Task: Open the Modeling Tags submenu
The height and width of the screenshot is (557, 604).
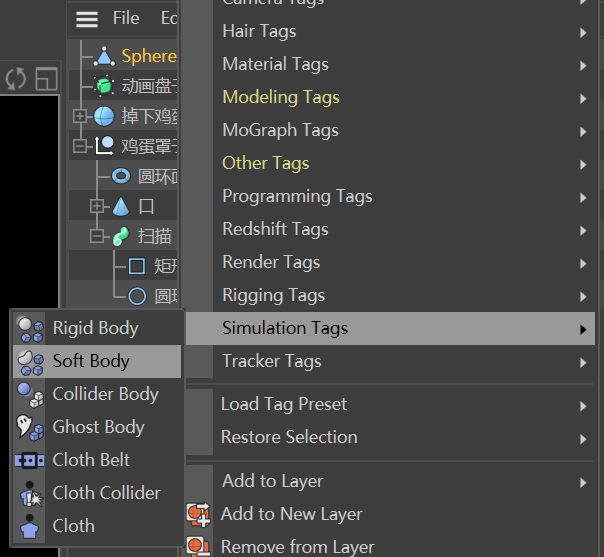Action: (390, 98)
